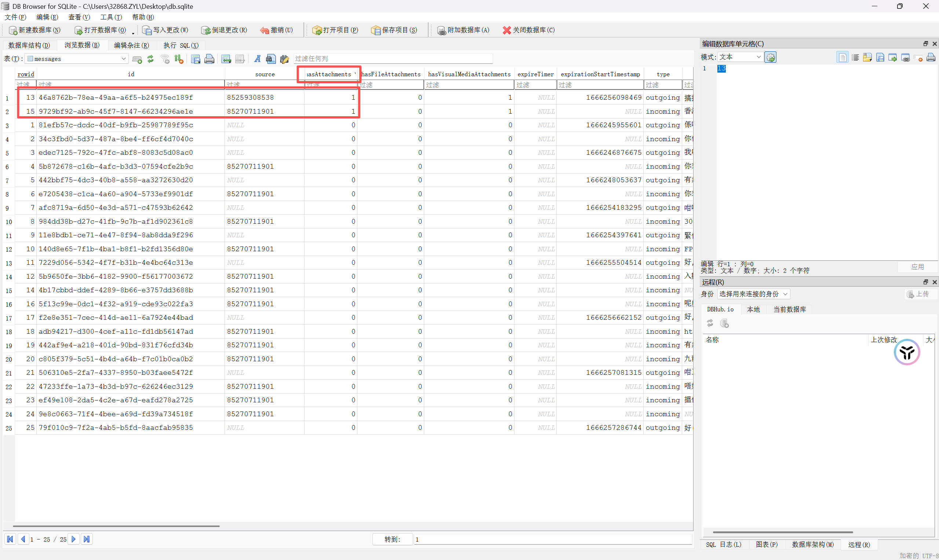Toggle the auto-switch mode gear button
Viewport: 939px width, 560px height.
point(770,57)
